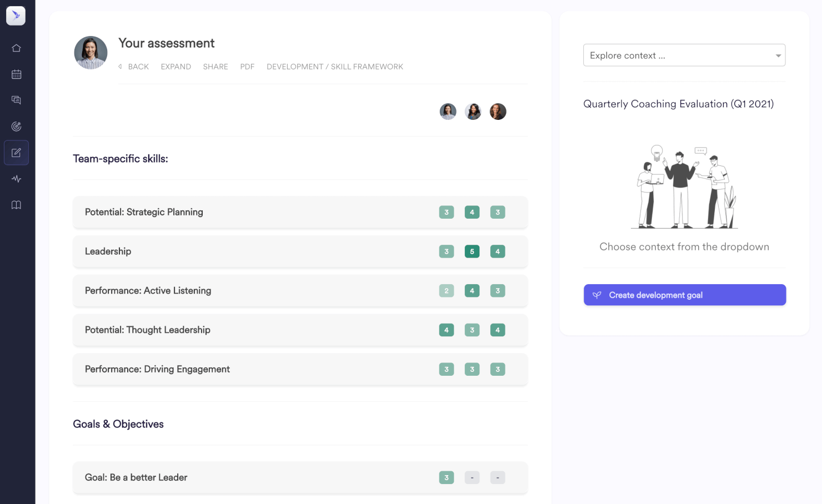Image resolution: width=822 pixels, height=504 pixels.
Task: Open DEVELOPMENT / SKILL FRAMEWORK link
Action: (x=335, y=67)
